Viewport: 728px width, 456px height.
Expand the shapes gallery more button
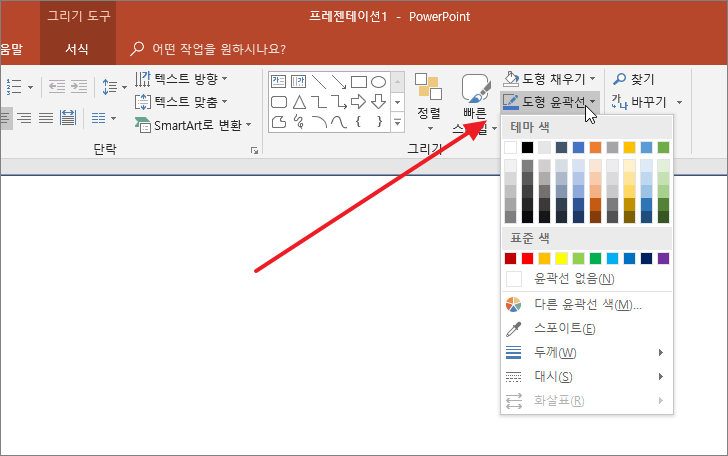click(397, 123)
